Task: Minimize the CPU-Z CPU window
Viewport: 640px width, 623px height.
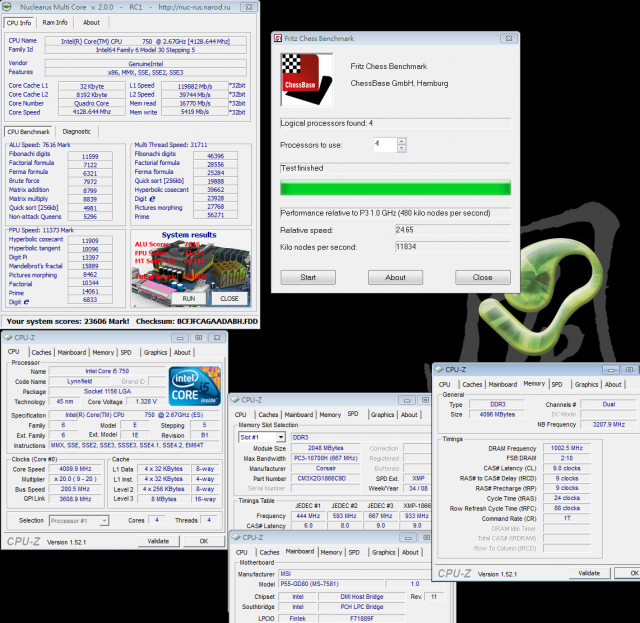Action: click(x=180, y=338)
